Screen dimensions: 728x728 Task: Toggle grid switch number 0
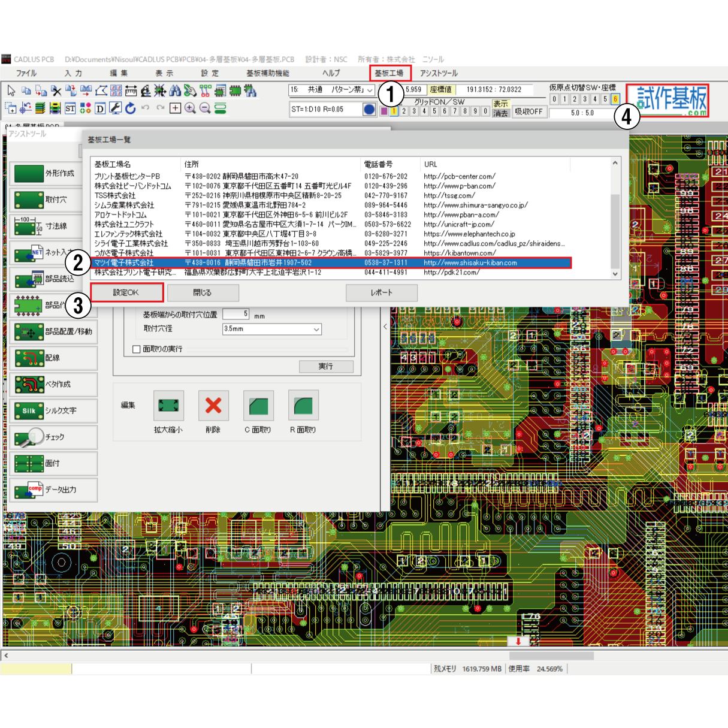pos(485,111)
